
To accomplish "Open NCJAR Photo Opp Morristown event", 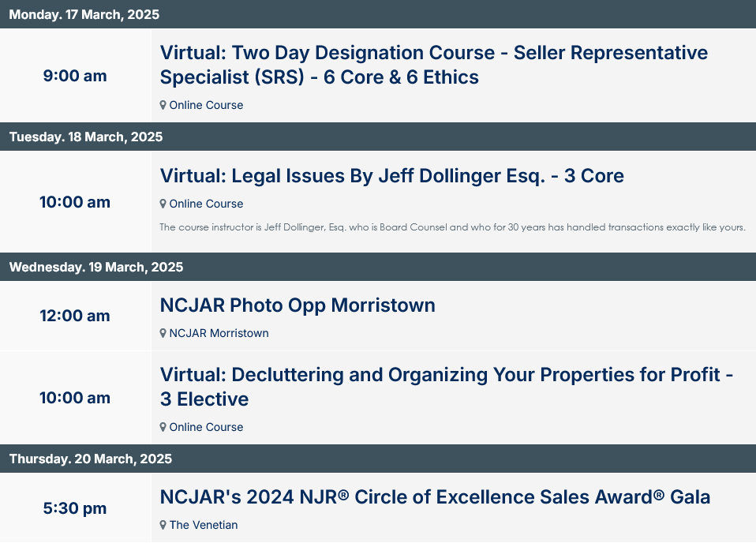I will pyautogui.click(x=298, y=305).
